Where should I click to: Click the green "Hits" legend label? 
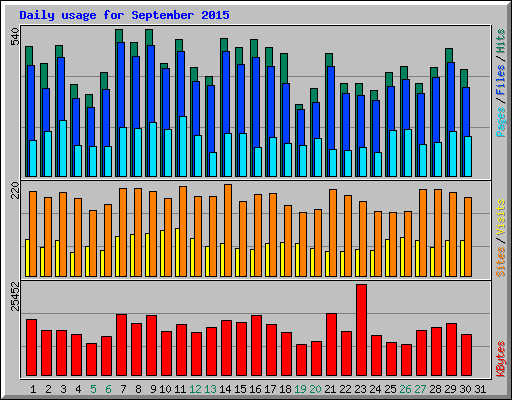(500, 41)
